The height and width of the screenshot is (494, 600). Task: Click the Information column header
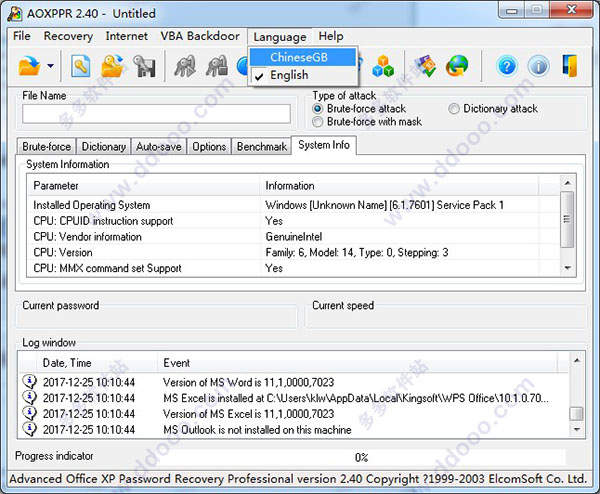tap(399, 186)
